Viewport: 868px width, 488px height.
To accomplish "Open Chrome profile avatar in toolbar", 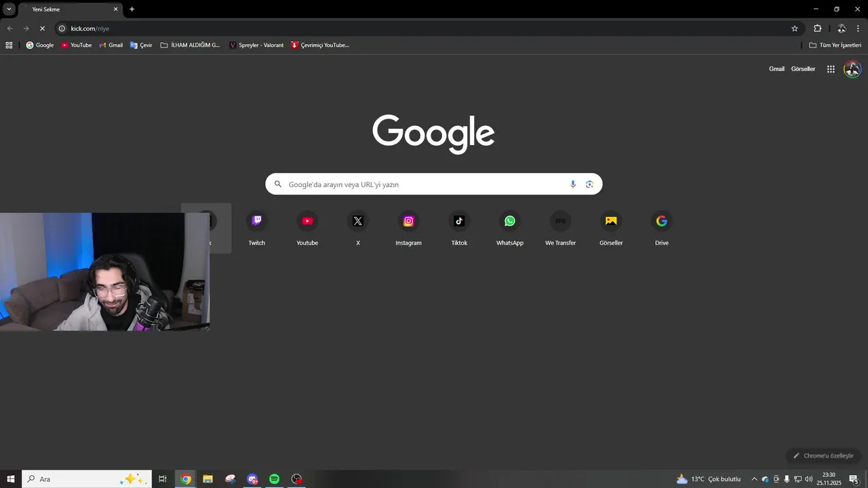I will [842, 28].
